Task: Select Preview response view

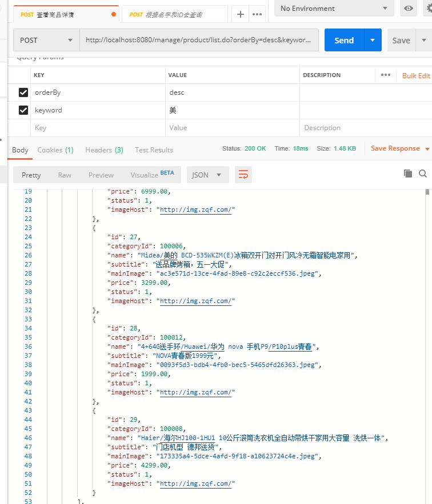Action: [x=101, y=175]
